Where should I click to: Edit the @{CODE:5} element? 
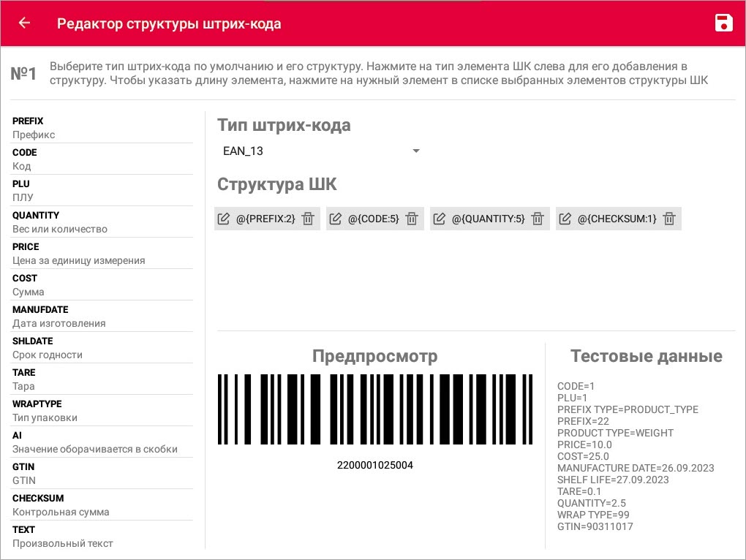tap(336, 219)
